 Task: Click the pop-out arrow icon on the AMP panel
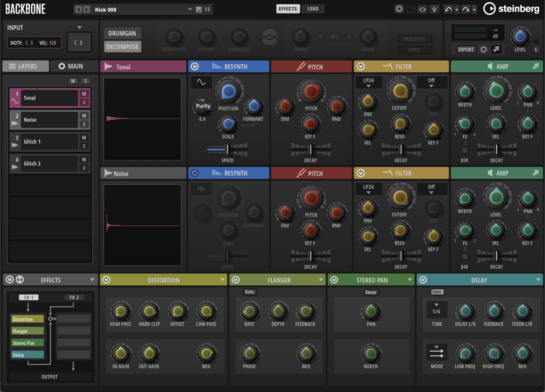click(536, 66)
